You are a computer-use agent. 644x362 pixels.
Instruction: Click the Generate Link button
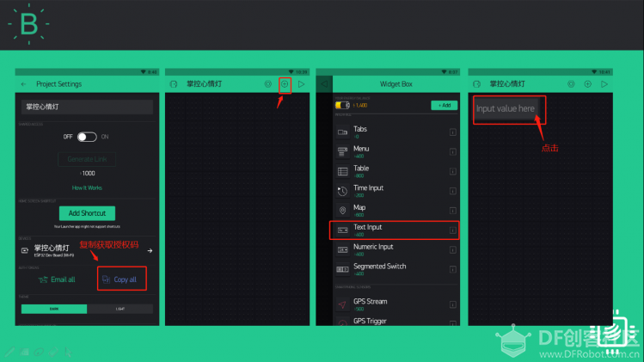coord(87,159)
